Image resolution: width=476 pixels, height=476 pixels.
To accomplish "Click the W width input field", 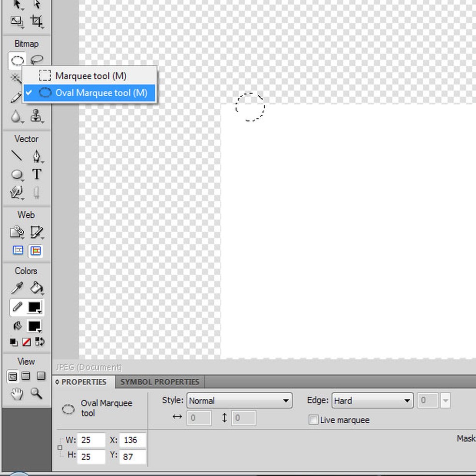I will tap(92, 440).
